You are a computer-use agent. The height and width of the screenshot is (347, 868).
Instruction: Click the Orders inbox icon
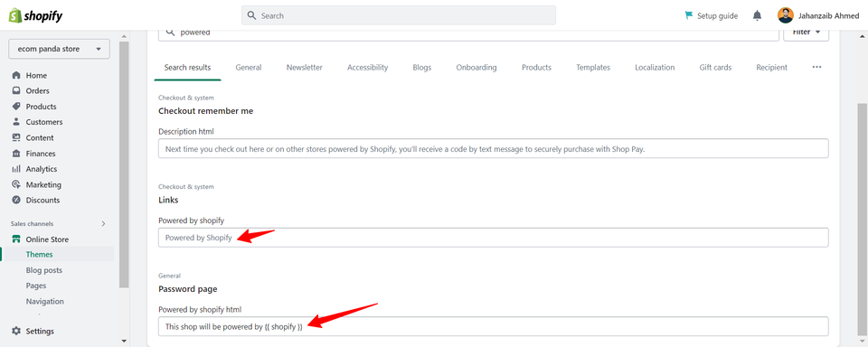16,90
